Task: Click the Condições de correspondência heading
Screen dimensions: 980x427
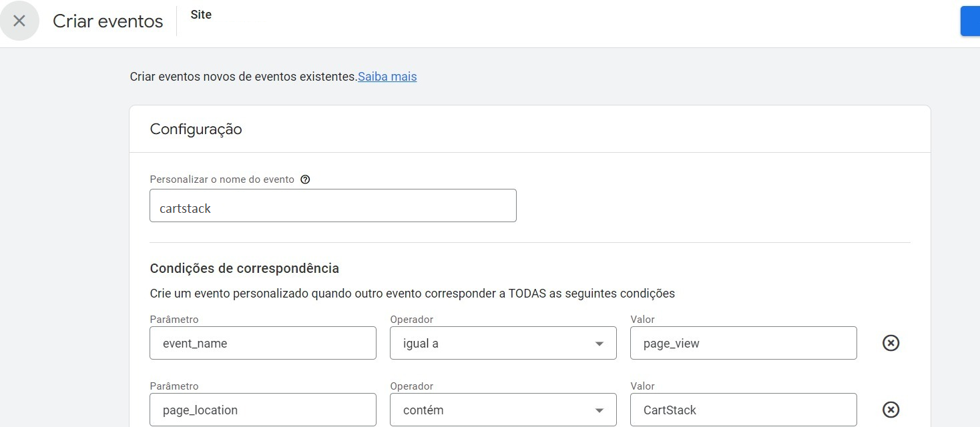Action: [244, 268]
